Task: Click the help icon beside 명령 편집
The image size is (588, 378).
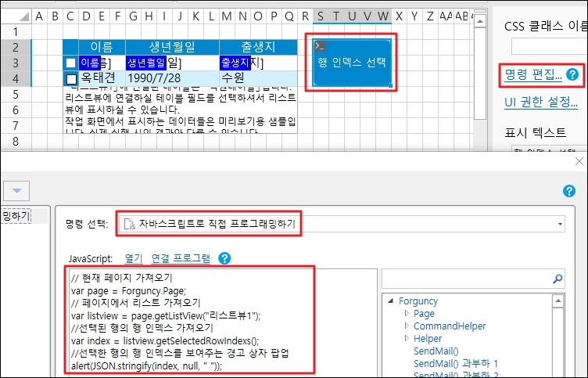Action: tap(572, 75)
